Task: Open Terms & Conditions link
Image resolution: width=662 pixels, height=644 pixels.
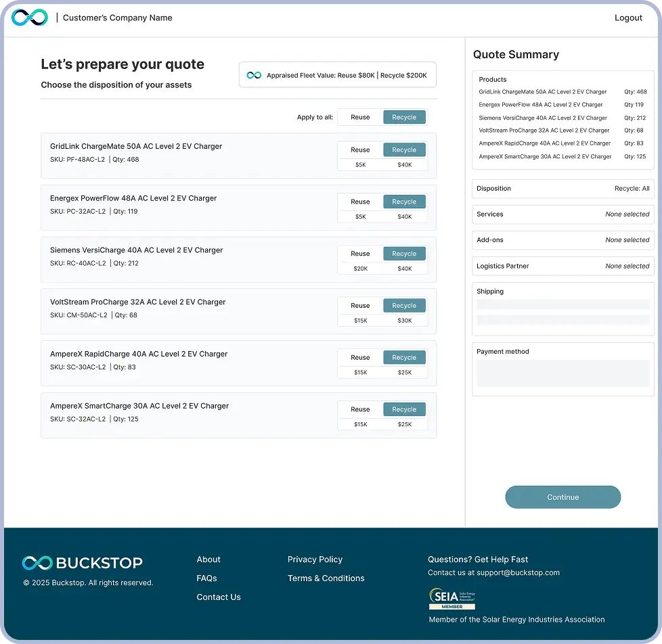Action: 326,578
